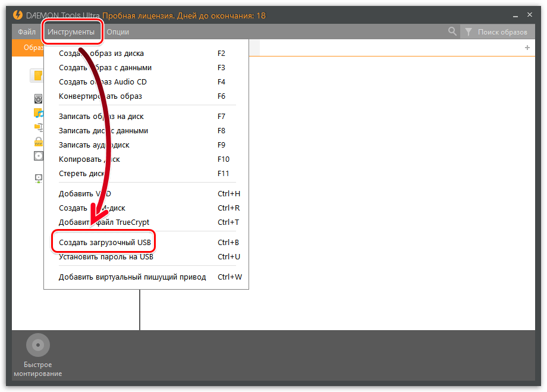Viewport: 547px width, 392px height.
Task: Click the Quick Mount disc icon
Action: tap(38, 345)
